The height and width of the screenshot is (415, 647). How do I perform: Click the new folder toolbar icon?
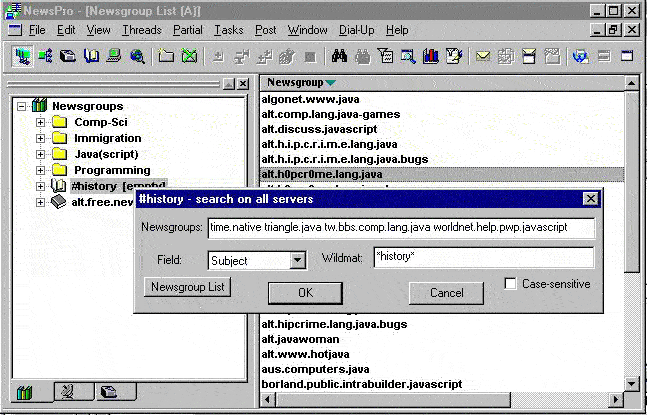(x=166, y=56)
